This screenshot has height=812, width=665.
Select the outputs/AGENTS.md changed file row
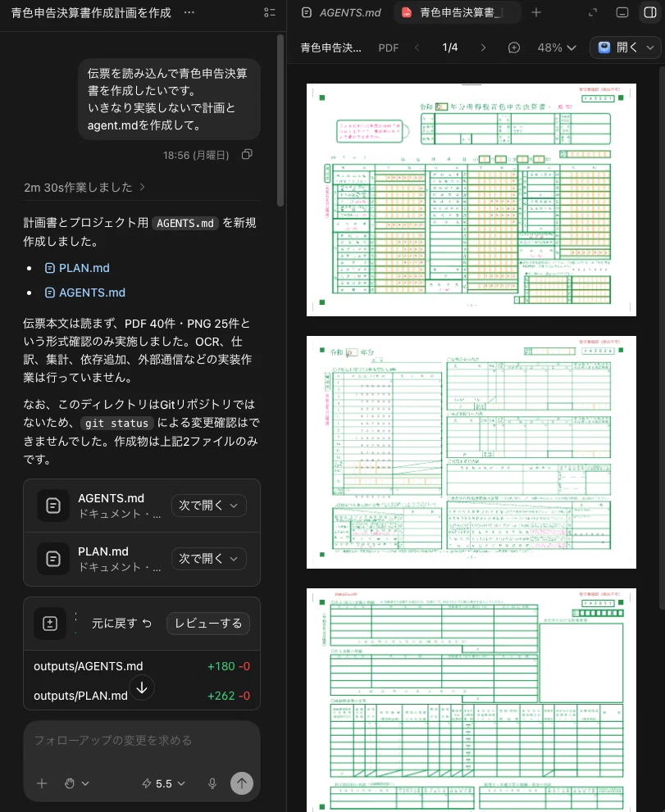tap(142, 666)
